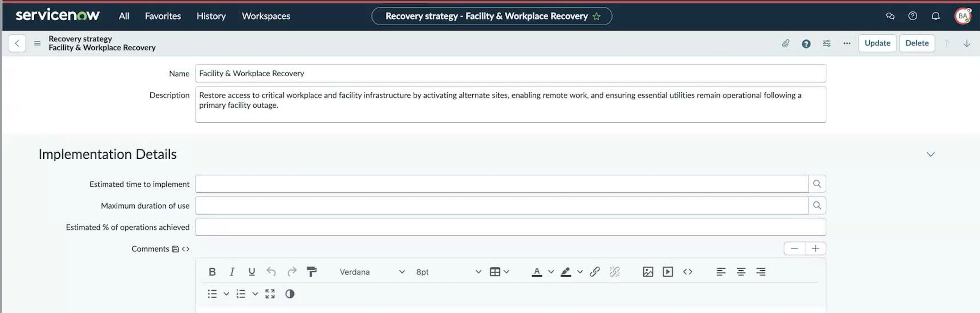Open help icon in top banner
Screen dimensions: 980x313
[x=913, y=16]
